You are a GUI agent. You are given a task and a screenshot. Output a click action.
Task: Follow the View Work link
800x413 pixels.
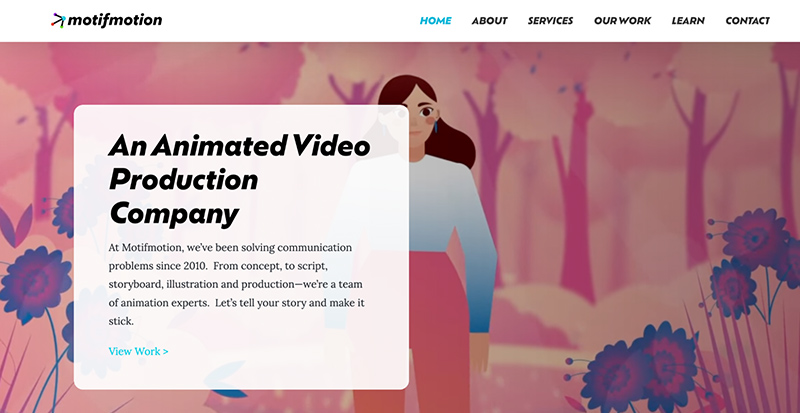(138, 351)
